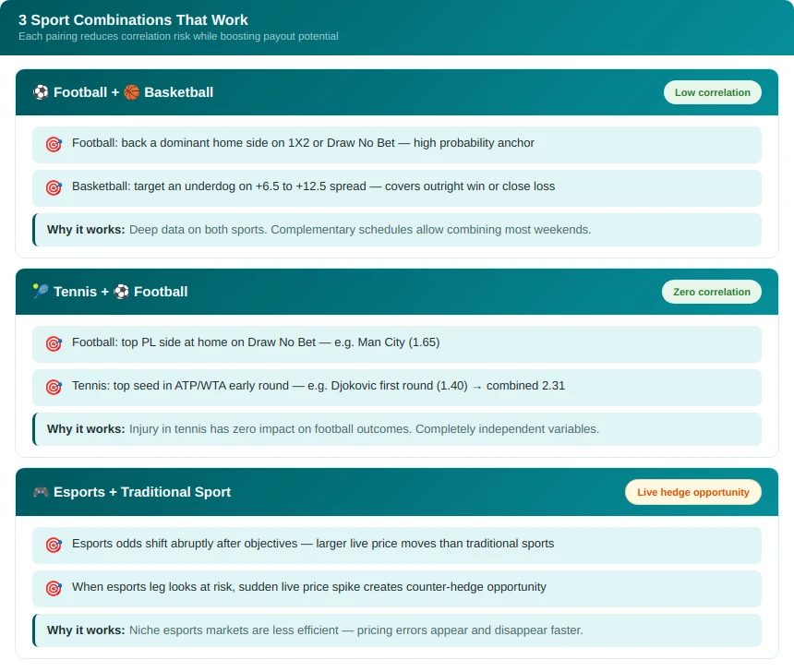Click the 'Zero correlation' badge
The width and height of the screenshot is (794, 672).
[x=712, y=293]
